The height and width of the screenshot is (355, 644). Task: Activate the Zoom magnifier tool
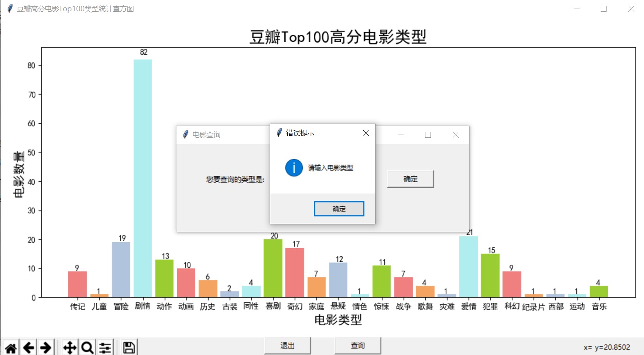[87, 347]
